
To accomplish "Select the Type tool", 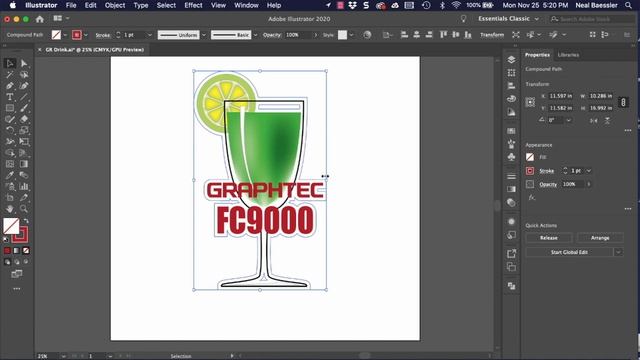I will (x=10, y=97).
